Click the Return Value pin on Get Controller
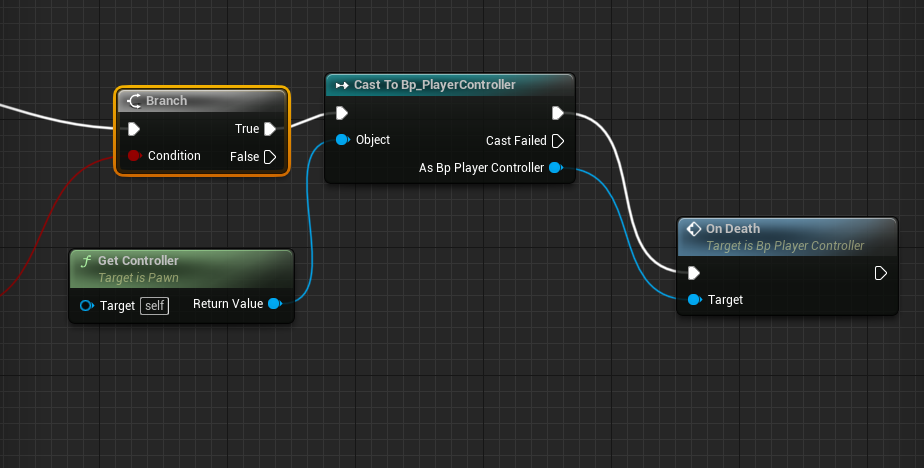This screenshot has width=924, height=468. point(275,304)
